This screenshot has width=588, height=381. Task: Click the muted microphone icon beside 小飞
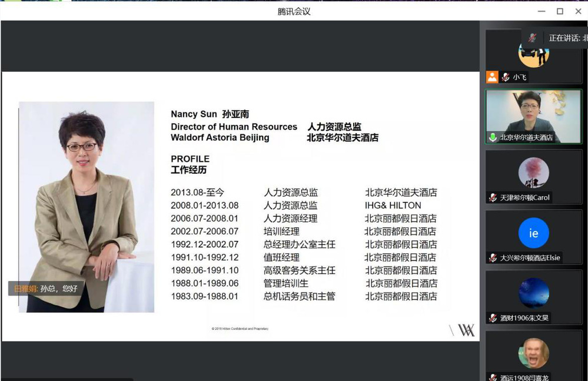pyautogui.click(x=505, y=77)
